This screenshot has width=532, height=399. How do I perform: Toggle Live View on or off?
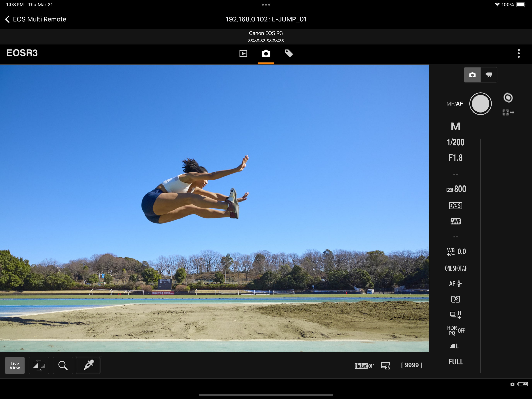[15, 365]
